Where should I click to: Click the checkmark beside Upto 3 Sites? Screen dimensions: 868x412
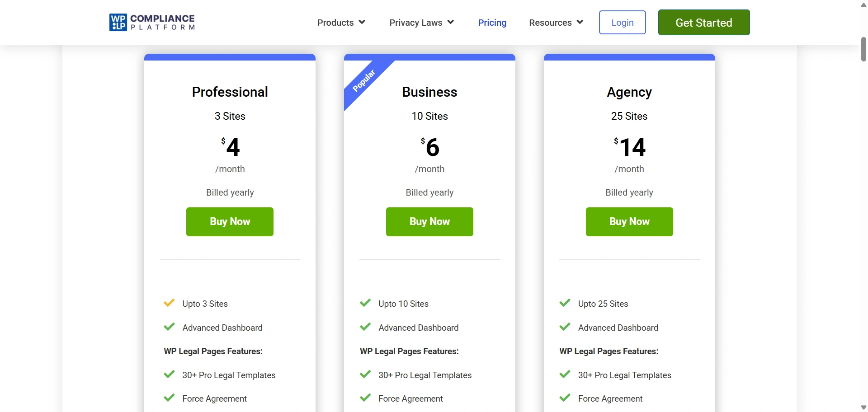coord(169,303)
